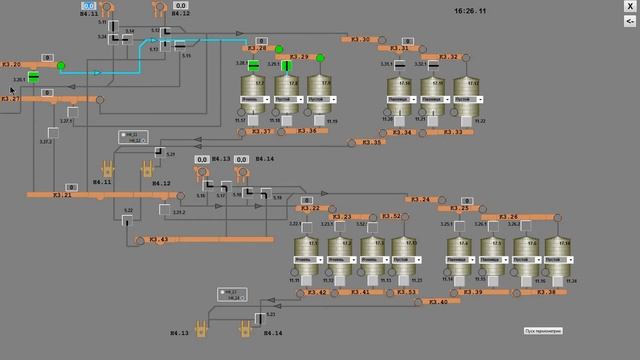Viewport: 640px width, 360px height.
Task: Select the H4.14 elevator boot icon
Action: coord(245,329)
